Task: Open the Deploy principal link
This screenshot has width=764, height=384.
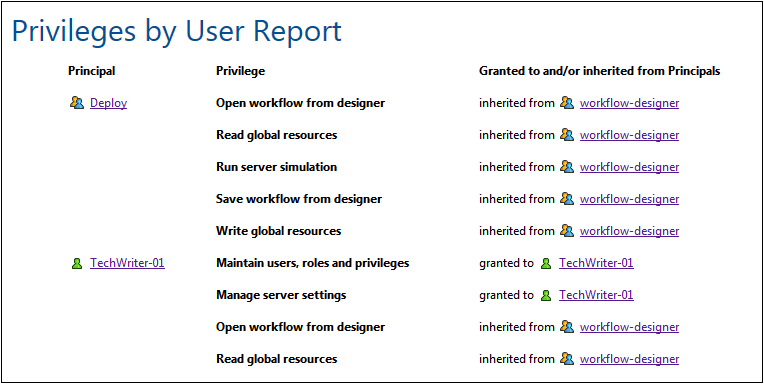Action: pyautogui.click(x=109, y=103)
